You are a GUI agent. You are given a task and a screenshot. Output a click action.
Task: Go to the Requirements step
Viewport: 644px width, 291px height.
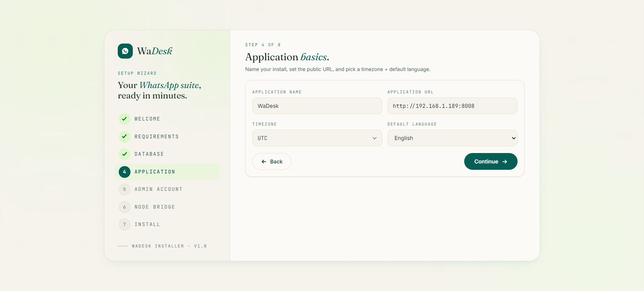(x=157, y=137)
